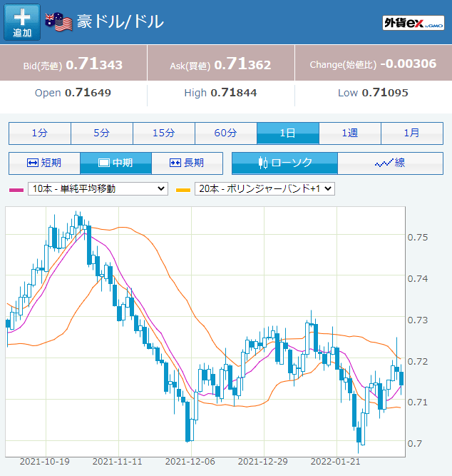452x476 pixels.
Task: Switch the timeframe to 60分
Action: click(226, 133)
